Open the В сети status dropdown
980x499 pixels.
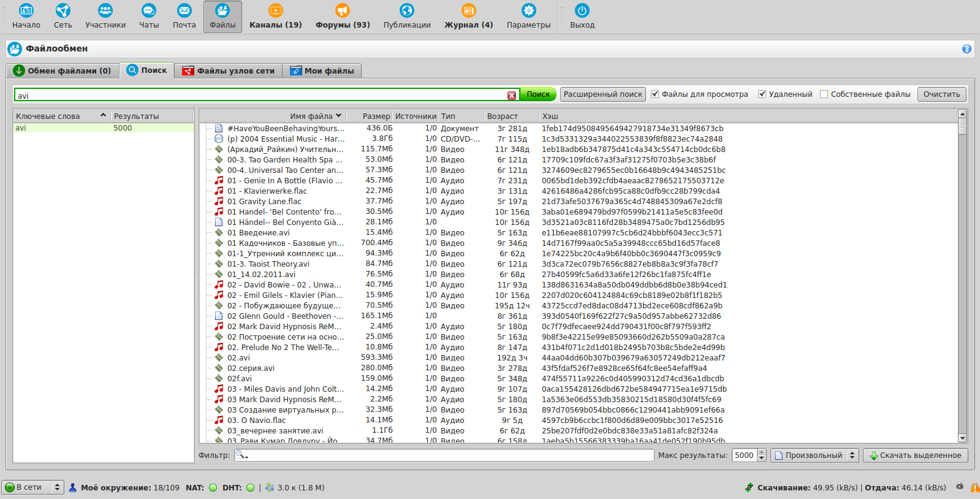[32, 487]
